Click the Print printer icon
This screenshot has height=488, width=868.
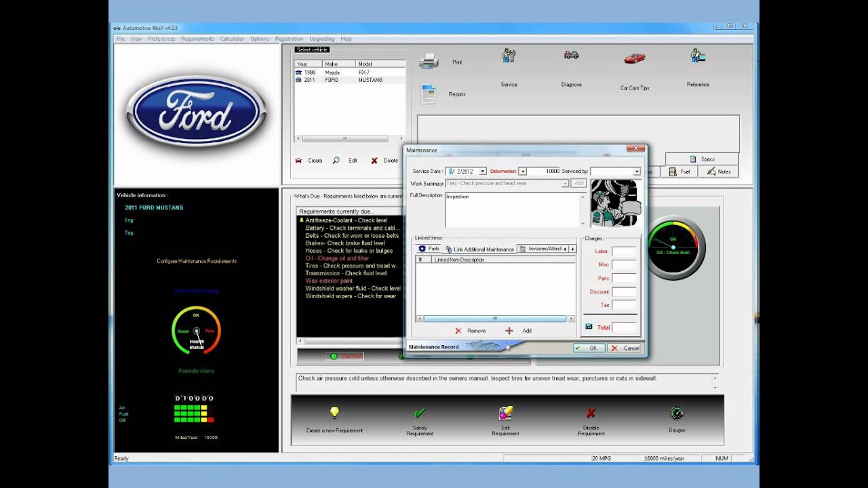(429, 62)
